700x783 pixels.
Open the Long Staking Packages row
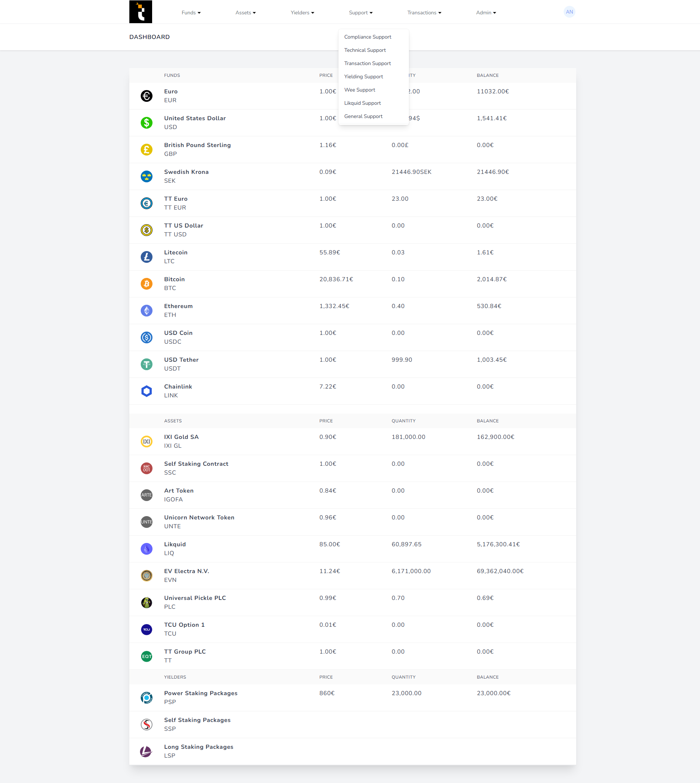tap(353, 751)
